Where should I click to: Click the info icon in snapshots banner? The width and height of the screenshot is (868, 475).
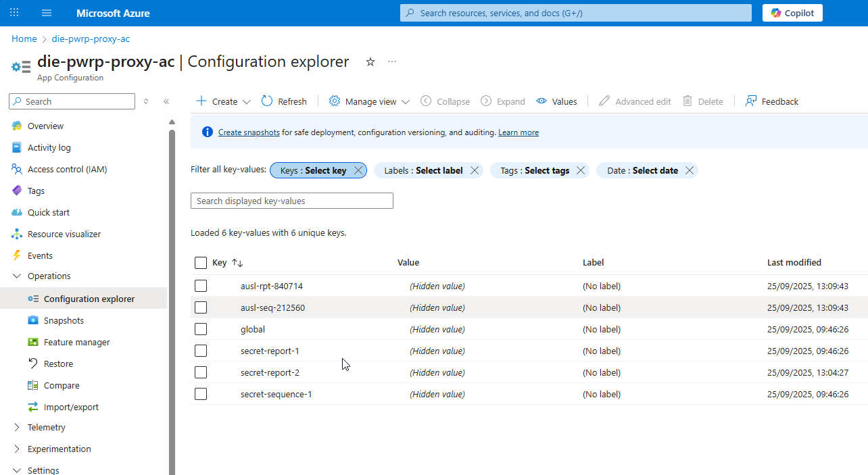pyautogui.click(x=208, y=132)
